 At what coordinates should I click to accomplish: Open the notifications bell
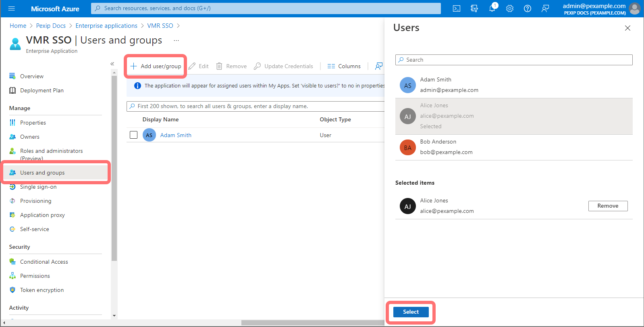(x=492, y=8)
